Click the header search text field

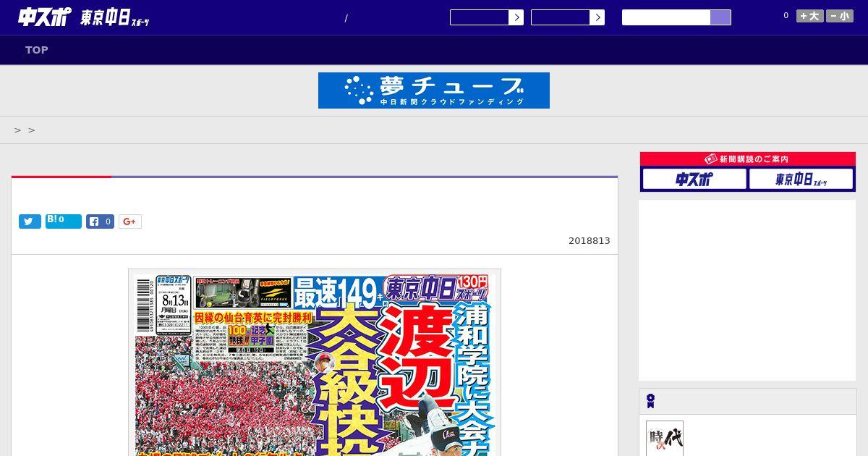pos(666,17)
